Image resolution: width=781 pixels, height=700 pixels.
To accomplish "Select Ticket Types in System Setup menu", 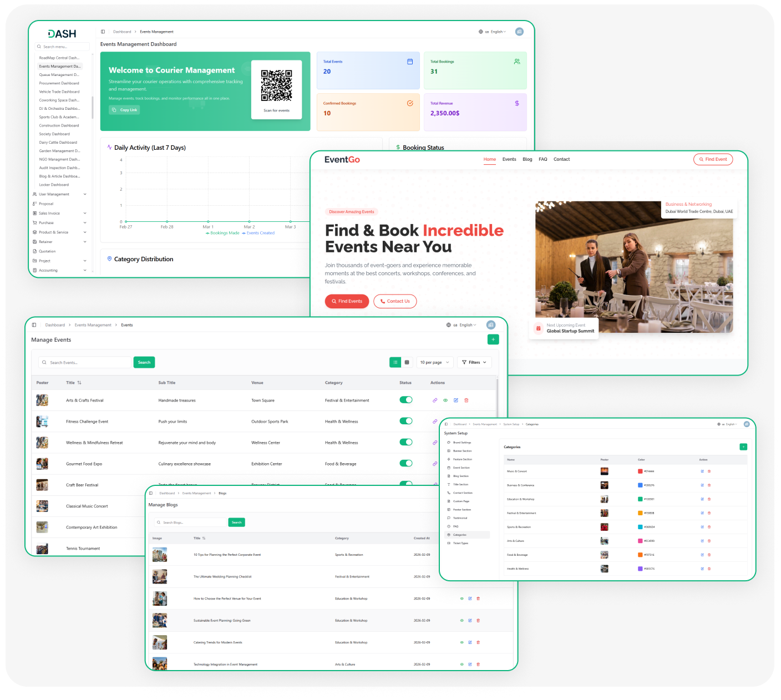I will click(x=460, y=543).
